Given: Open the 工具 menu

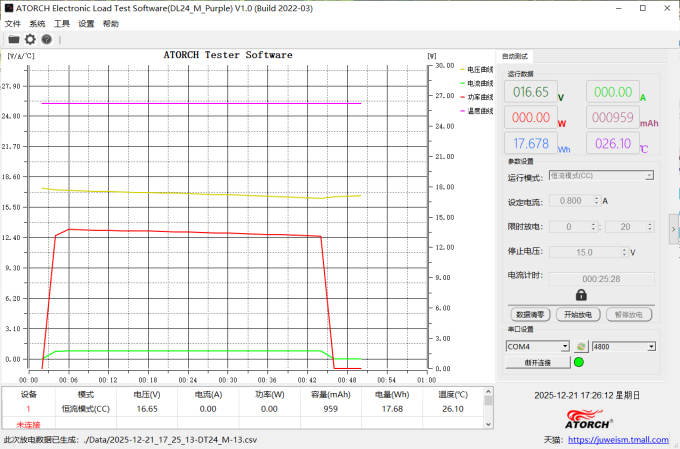Looking at the screenshot, I should 62,24.
